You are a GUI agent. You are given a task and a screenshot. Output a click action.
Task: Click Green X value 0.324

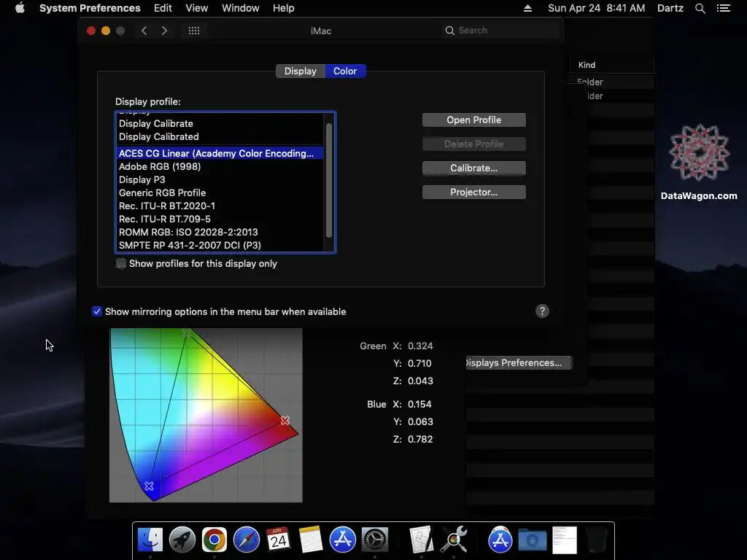420,346
